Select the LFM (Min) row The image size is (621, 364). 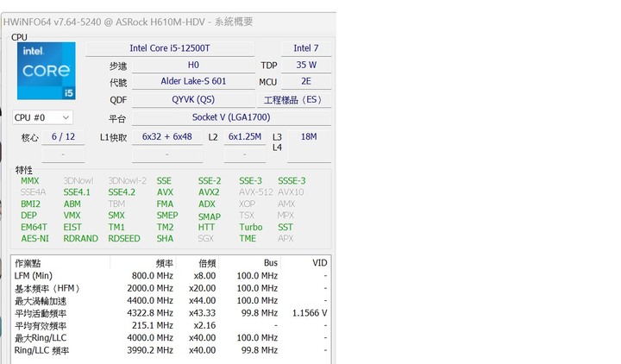point(171,276)
